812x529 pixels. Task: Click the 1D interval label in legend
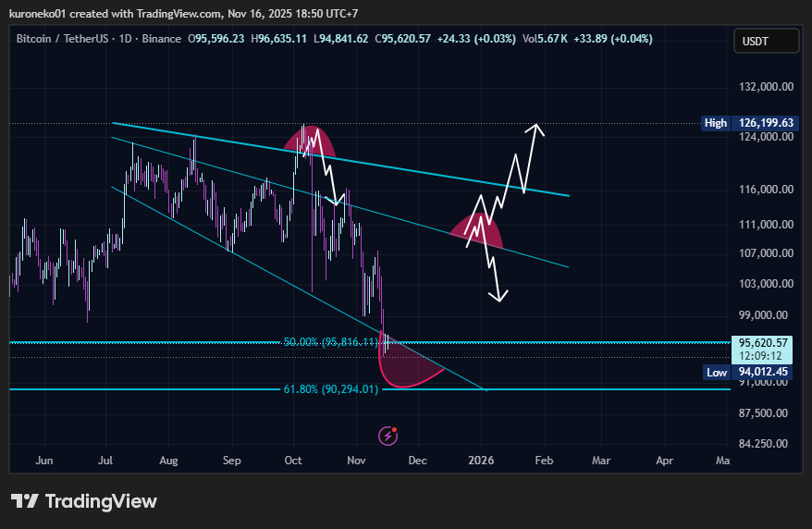pos(125,39)
